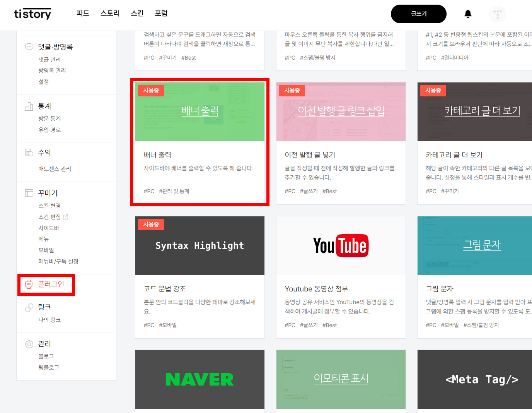The width and height of the screenshot is (532, 413).
Task: Open the 피드 menu item
Action: click(83, 13)
